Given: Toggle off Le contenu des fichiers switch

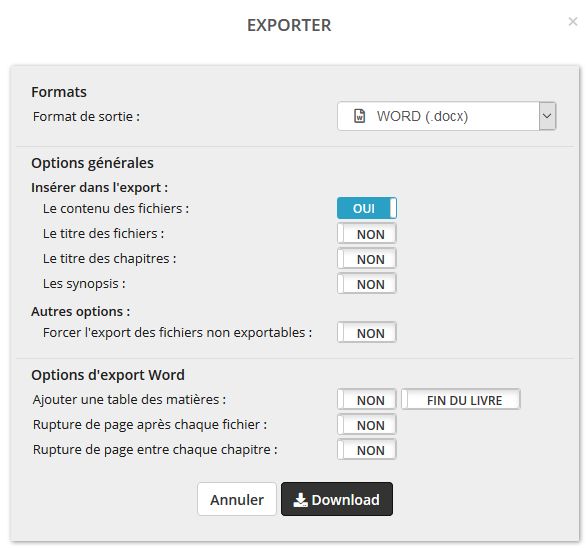Looking at the screenshot, I should coord(367,208).
